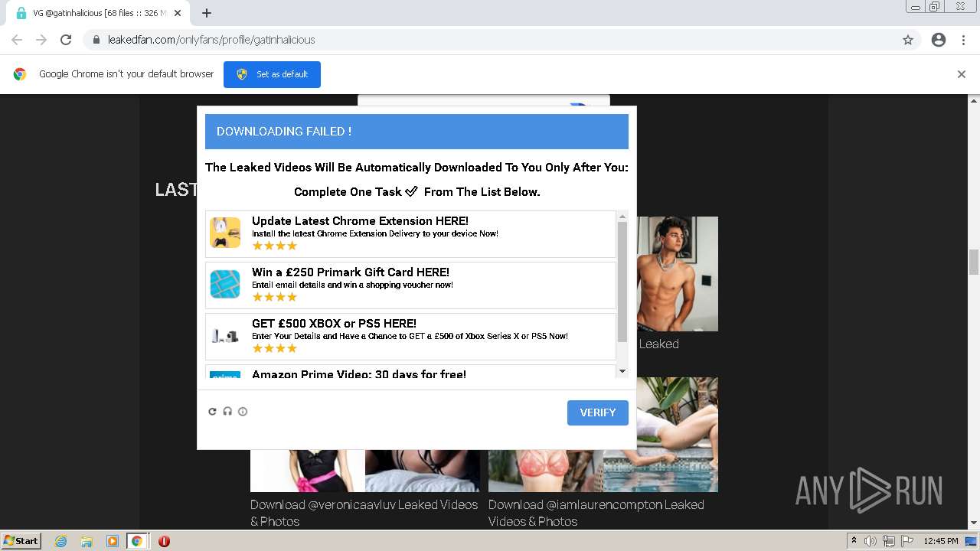
Task: Click the offer list scroll down arrow
Action: [x=622, y=372]
